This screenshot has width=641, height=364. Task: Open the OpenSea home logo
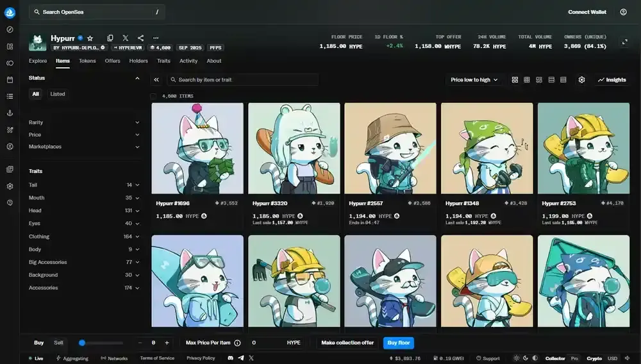click(x=10, y=12)
